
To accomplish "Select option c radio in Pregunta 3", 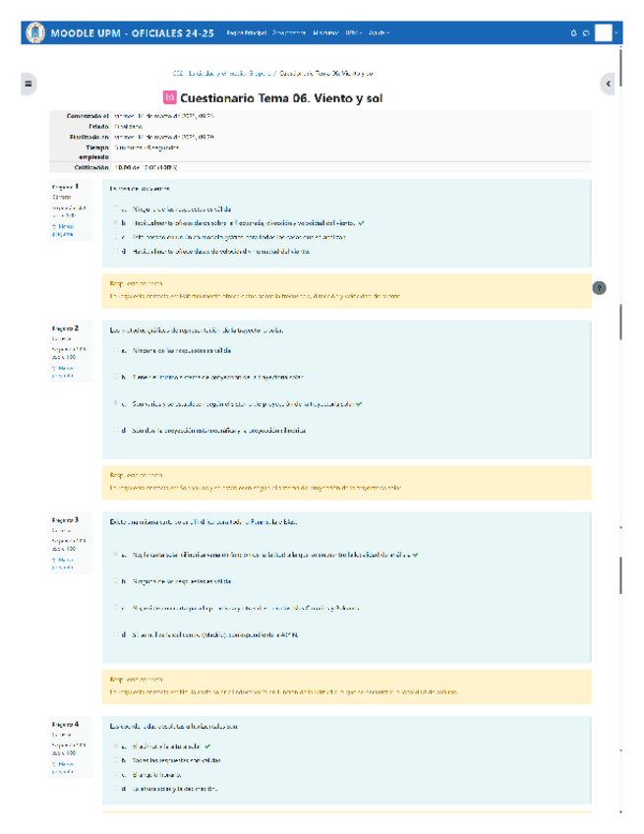I will point(116,608).
